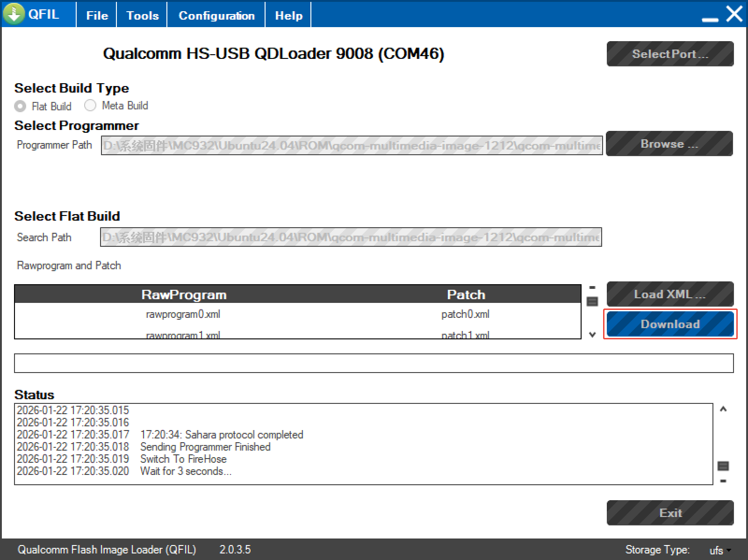This screenshot has height=560, width=748.
Task: Open the Tools menu
Action: pos(143,15)
